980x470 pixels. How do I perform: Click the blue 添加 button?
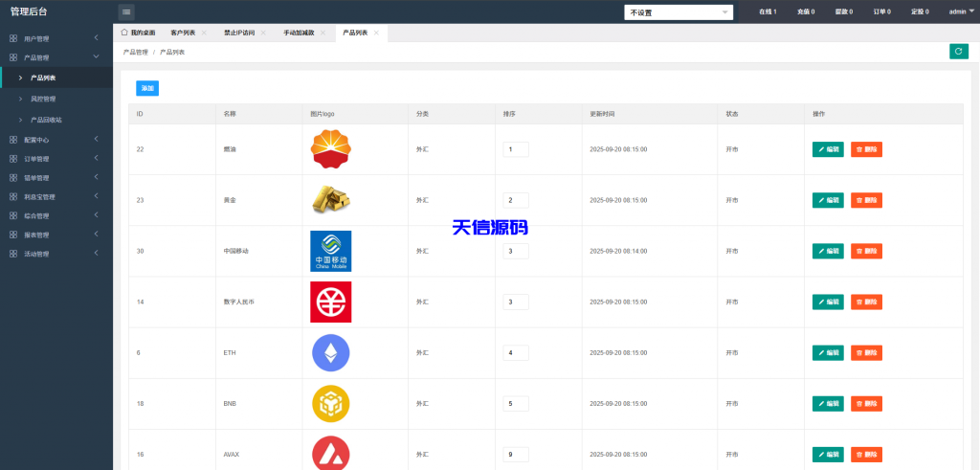click(x=147, y=88)
